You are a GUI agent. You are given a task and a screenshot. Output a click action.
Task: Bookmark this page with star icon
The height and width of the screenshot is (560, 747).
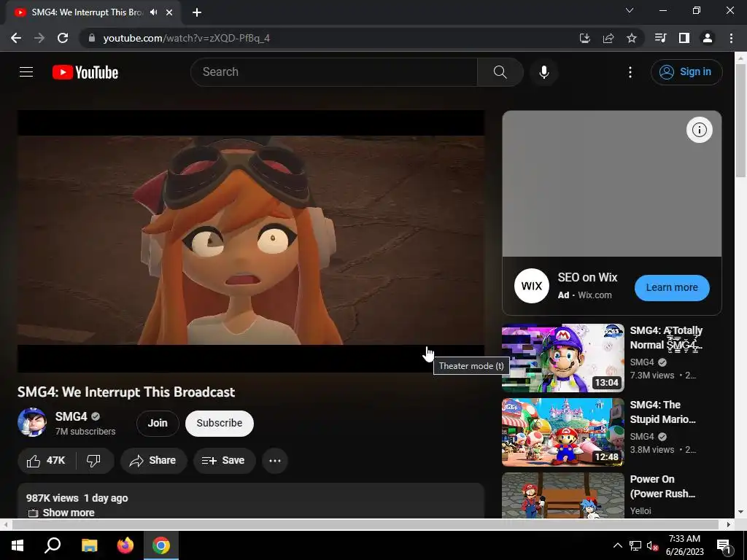coord(632,38)
